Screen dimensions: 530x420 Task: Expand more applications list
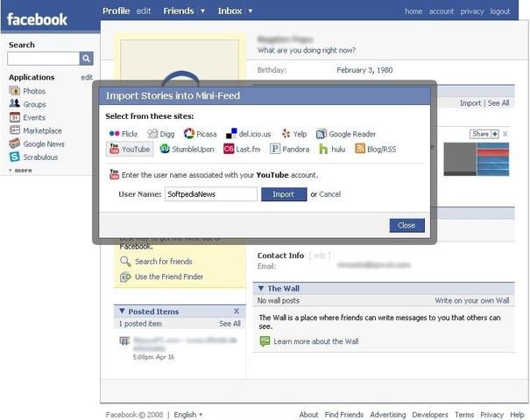point(20,170)
